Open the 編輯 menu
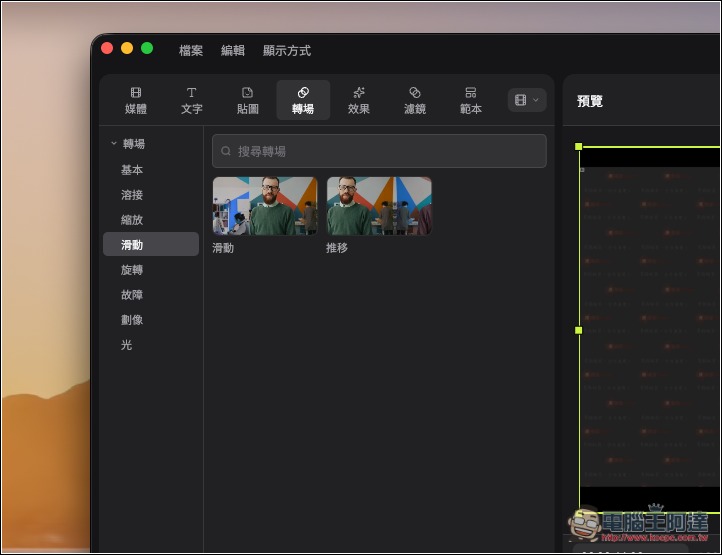Viewport: 722px width, 555px height. coord(233,50)
